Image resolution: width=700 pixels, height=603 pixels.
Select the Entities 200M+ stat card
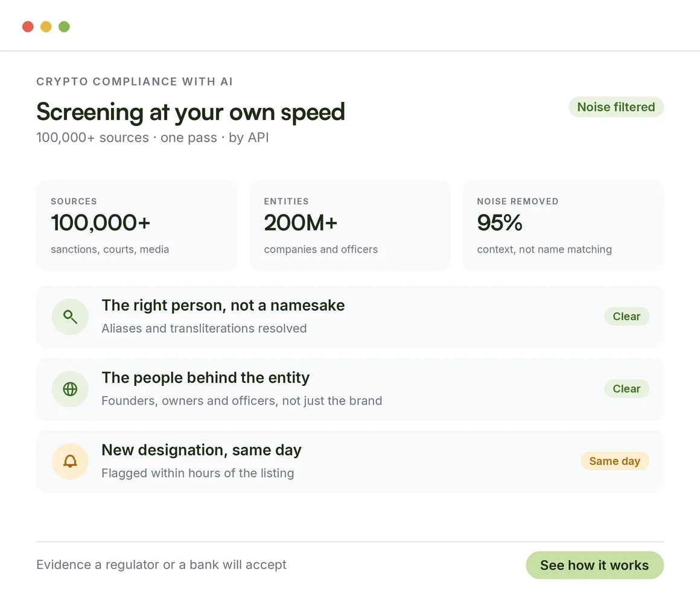coord(349,226)
